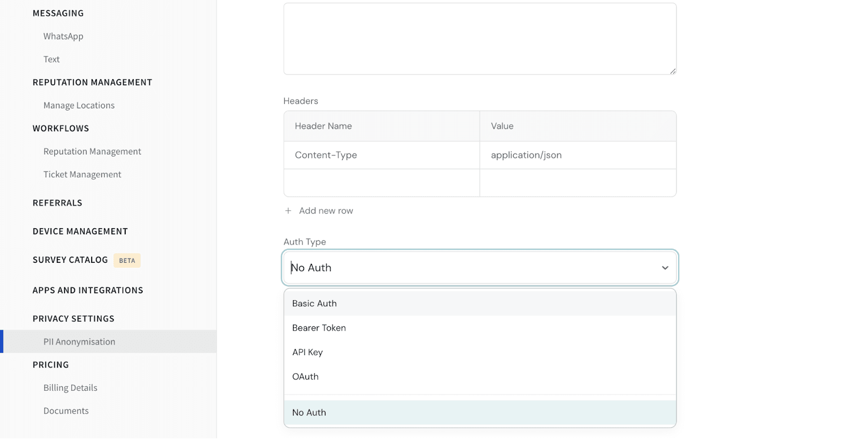Open Manage Locations page
The height and width of the screenshot is (439, 868).
79,106
